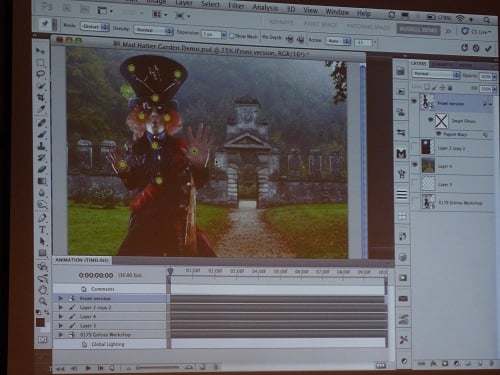Commit puppet warp with checkmark icon
The width and height of the screenshot is (500, 375).
pos(489,49)
